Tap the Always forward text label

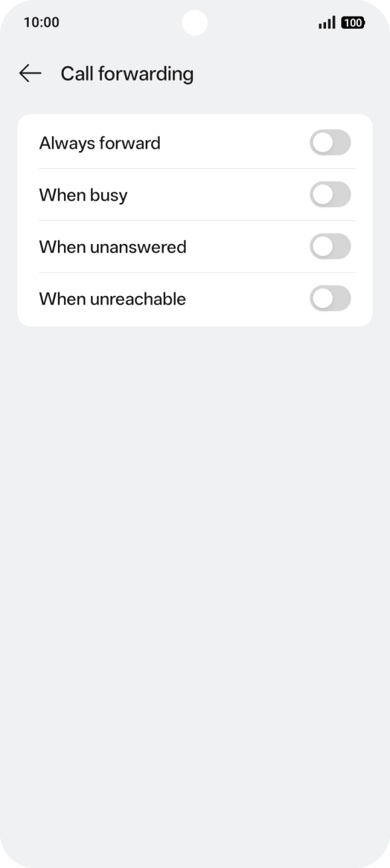tap(99, 142)
